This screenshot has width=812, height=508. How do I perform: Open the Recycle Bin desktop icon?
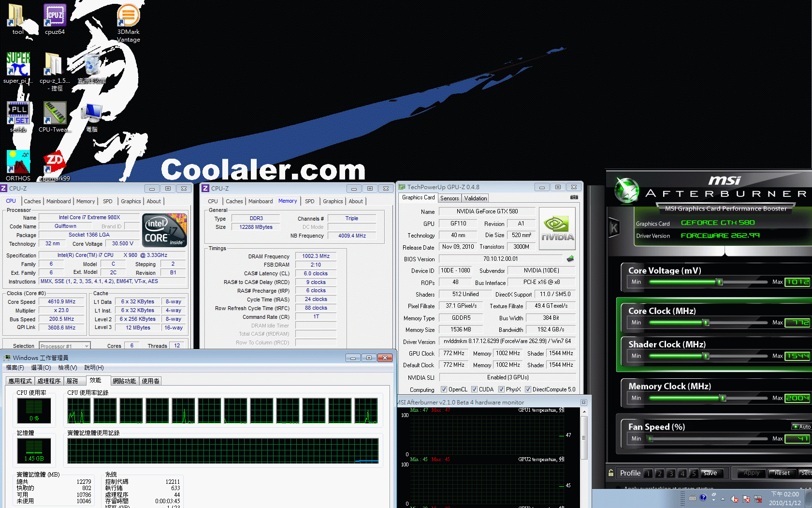(x=91, y=68)
